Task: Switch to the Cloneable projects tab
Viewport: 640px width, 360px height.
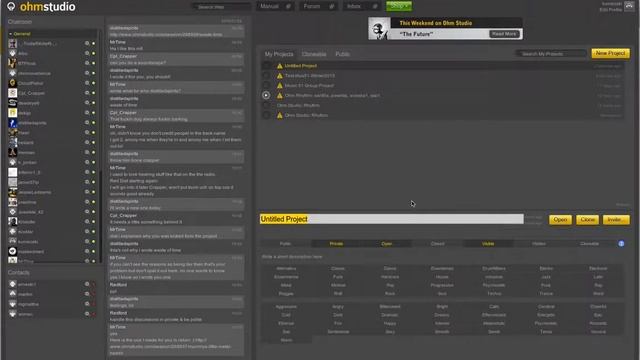Action: point(314,54)
